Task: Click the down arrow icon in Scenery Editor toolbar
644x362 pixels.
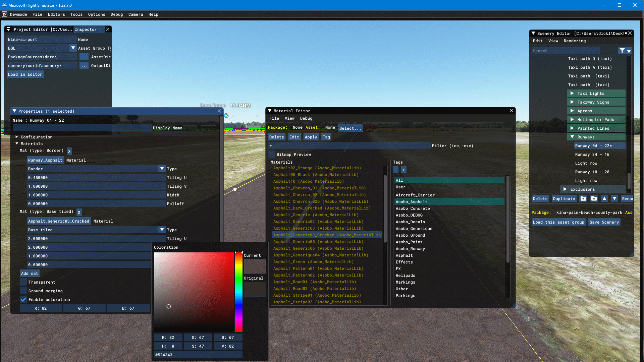Action: click(x=615, y=198)
